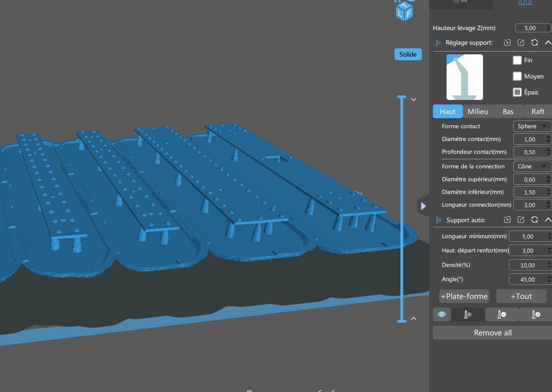Tick the Épais checkbox

pyautogui.click(x=517, y=92)
